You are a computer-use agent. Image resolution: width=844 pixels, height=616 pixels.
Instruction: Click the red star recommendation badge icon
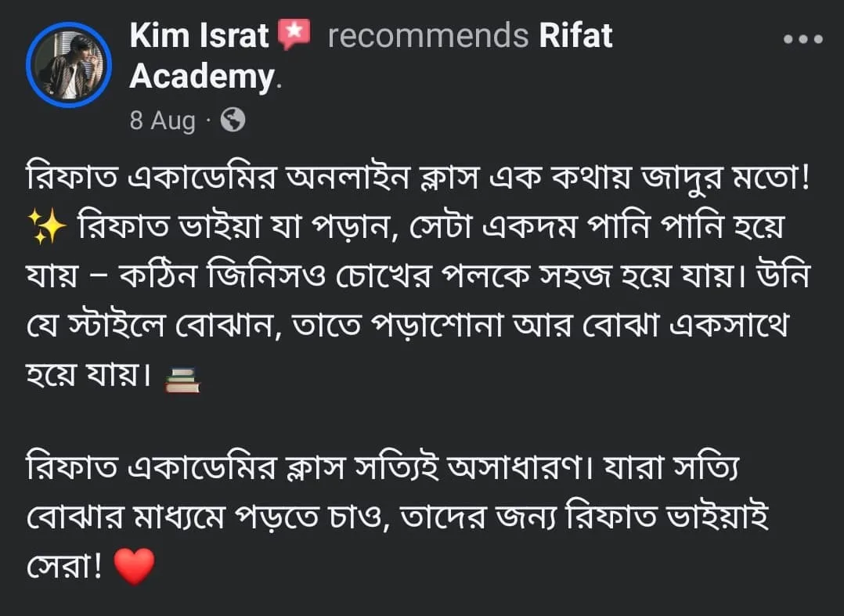pos(294,35)
